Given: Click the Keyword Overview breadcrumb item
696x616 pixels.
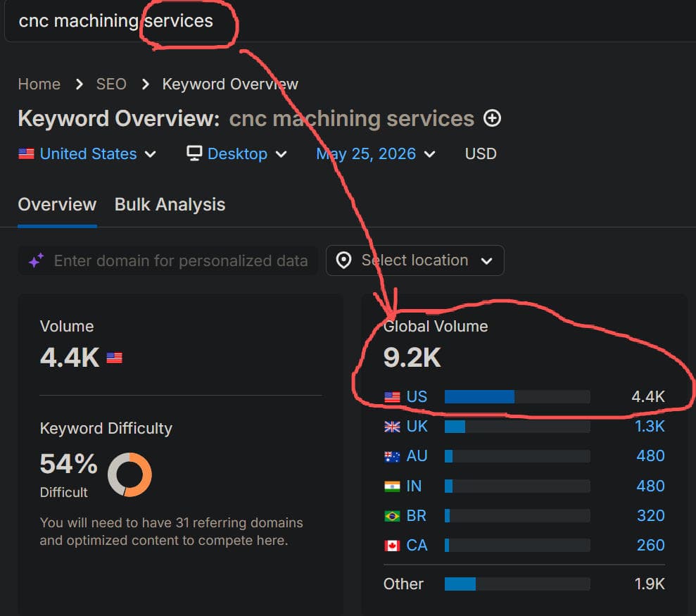Looking at the screenshot, I should tap(230, 84).
